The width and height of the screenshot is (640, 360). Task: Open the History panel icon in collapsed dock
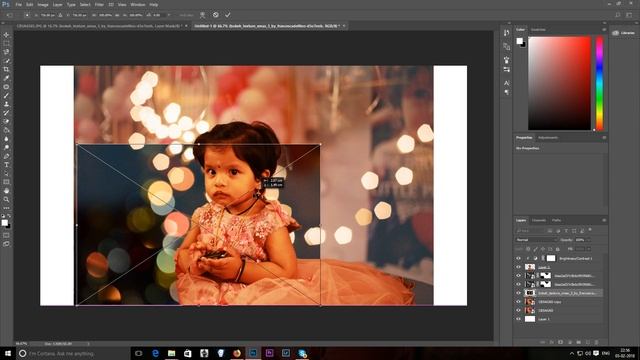pos(507,33)
